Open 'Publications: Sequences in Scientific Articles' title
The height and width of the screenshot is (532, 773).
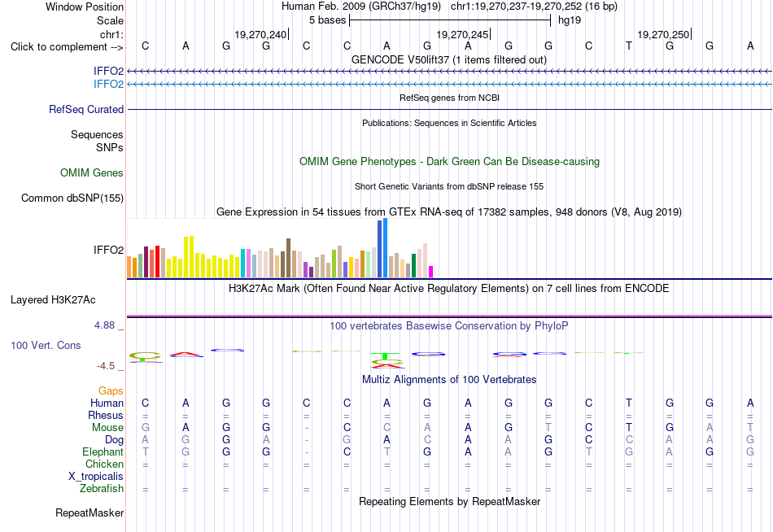[449, 123]
